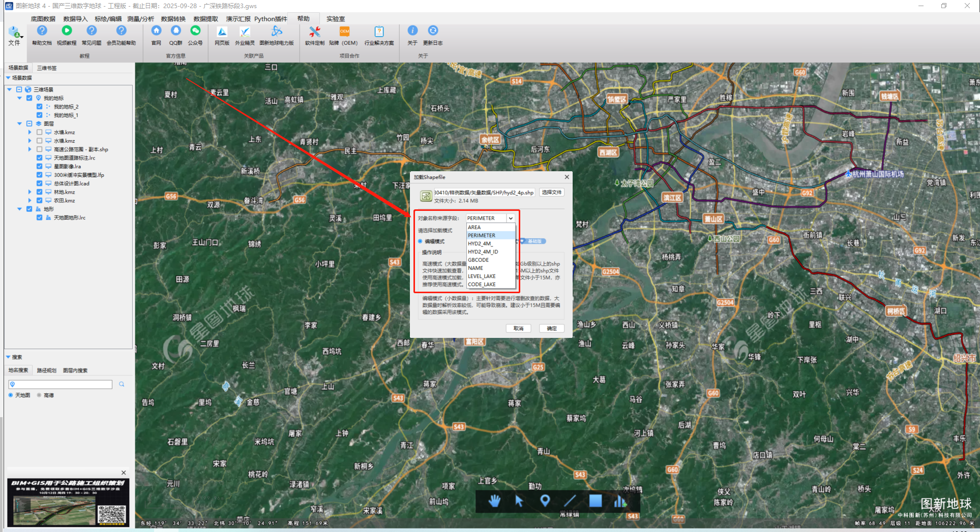Screen dimensions: 980x532
Task: Open the 实验室 ribbon tab
Action: pos(336,19)
